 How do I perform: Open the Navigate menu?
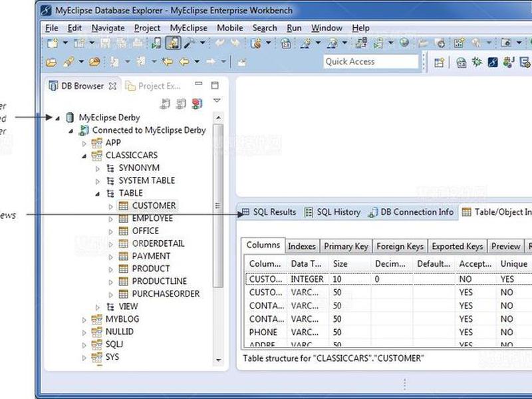pyautogui.click(x=108, y=28)
